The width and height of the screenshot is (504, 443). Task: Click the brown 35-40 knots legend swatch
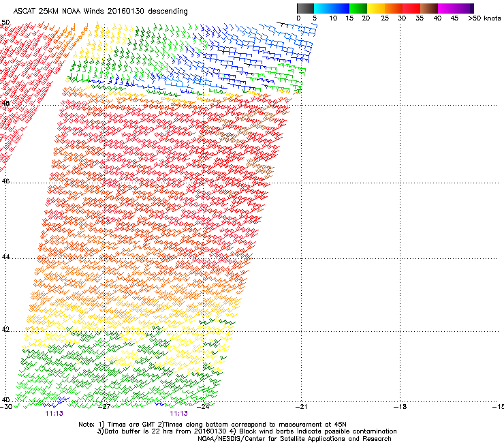click(x=429, y=8)
